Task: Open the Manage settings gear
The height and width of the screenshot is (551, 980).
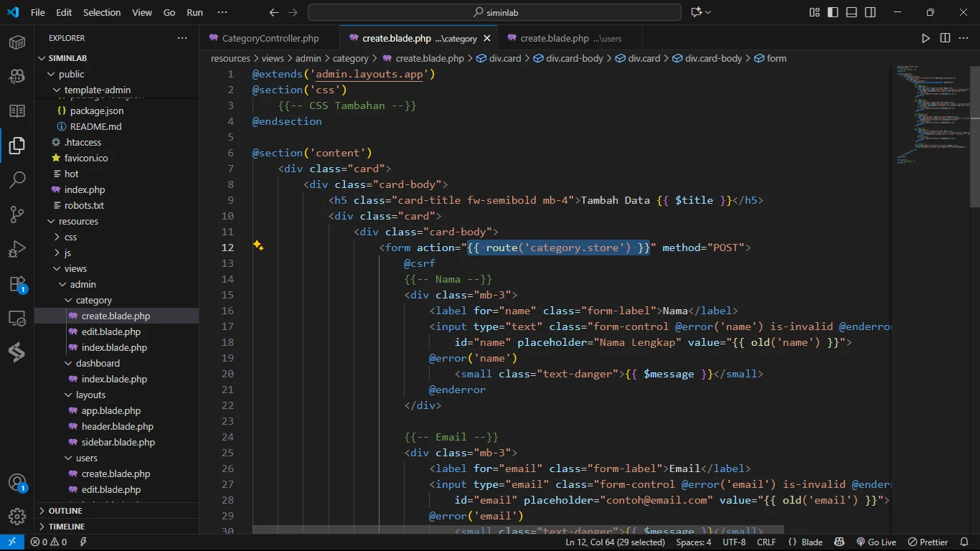Action: (x=17, y=516)
